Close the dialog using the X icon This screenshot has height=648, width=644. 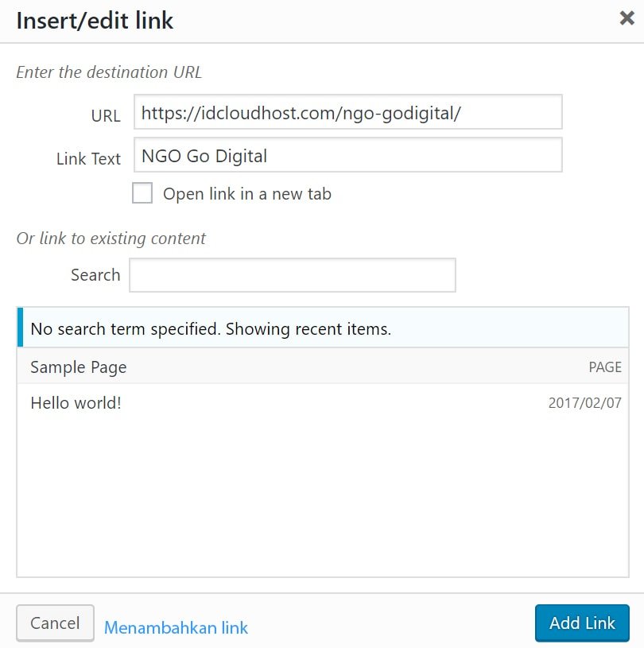627,18
